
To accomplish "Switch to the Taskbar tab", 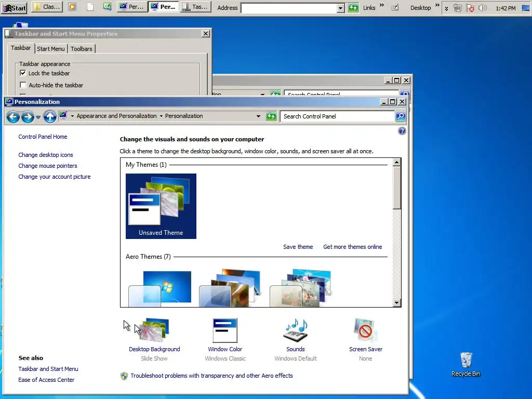I will (x=21, y=48).
